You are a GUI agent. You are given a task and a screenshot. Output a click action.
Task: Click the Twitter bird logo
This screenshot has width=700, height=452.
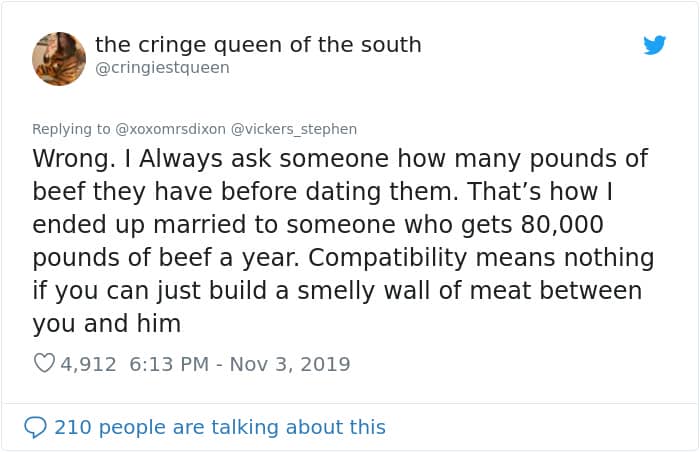655,45
